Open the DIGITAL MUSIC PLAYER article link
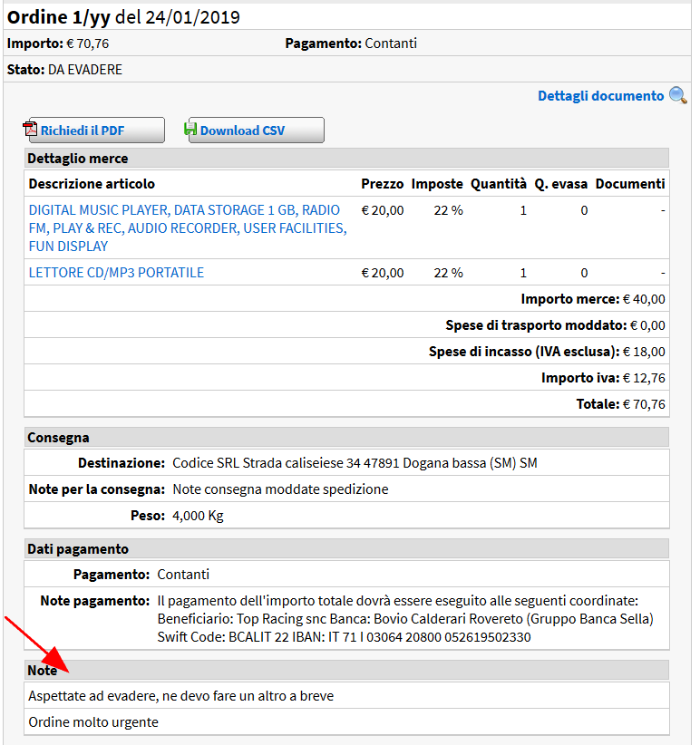 [x=188, y=228]
